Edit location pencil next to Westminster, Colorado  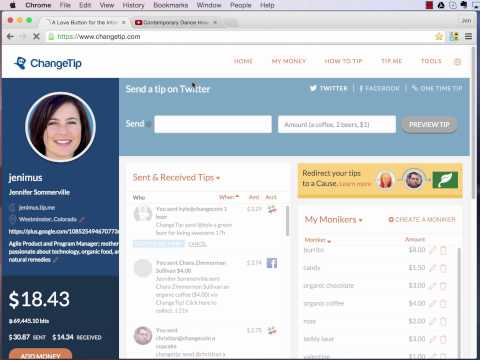click(x=82, y=220)
